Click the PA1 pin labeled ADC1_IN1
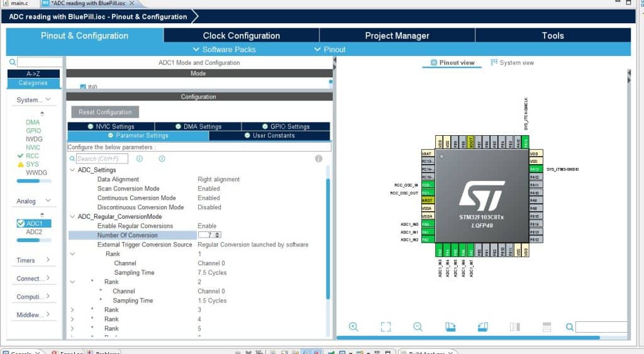The width and height of the screenshot is (644, 354). 428,232
